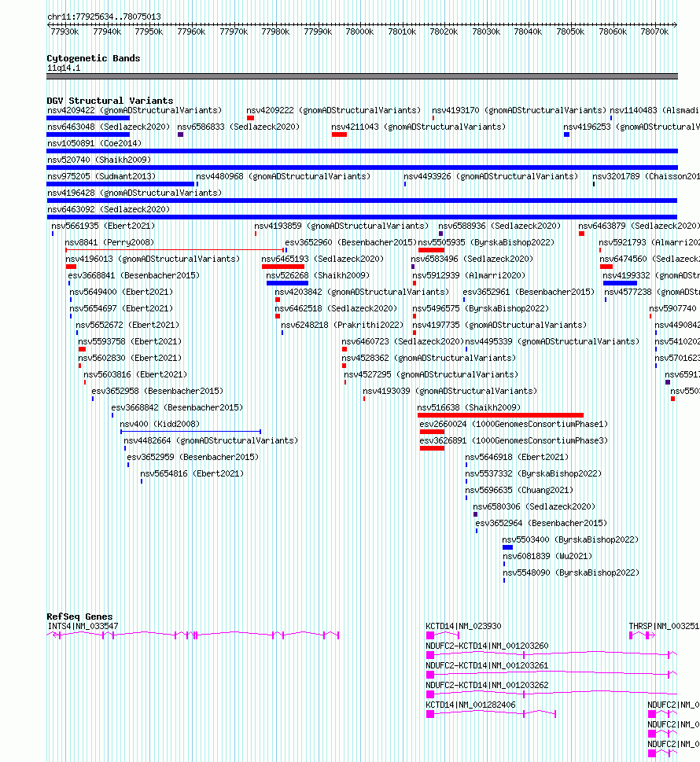Select the nsv8841 (Perry2008) red span line

(x=175, y=250)
